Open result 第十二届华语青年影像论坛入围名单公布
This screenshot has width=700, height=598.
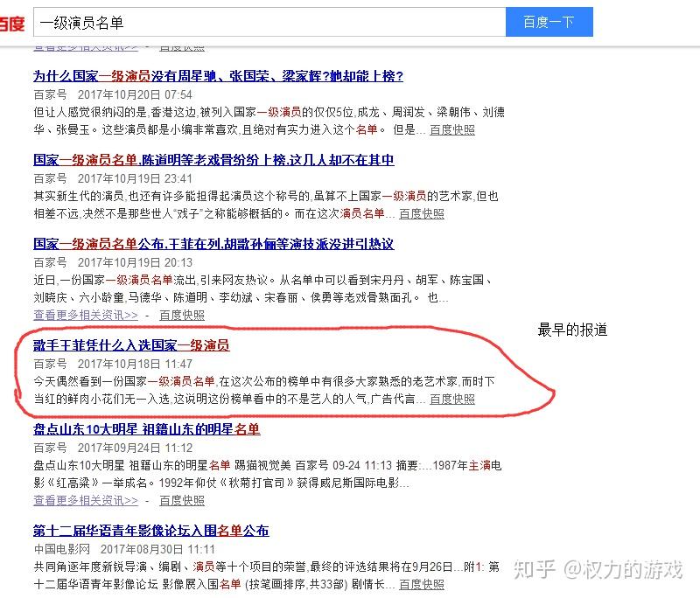pyautogui.click(x=151, y=531)
